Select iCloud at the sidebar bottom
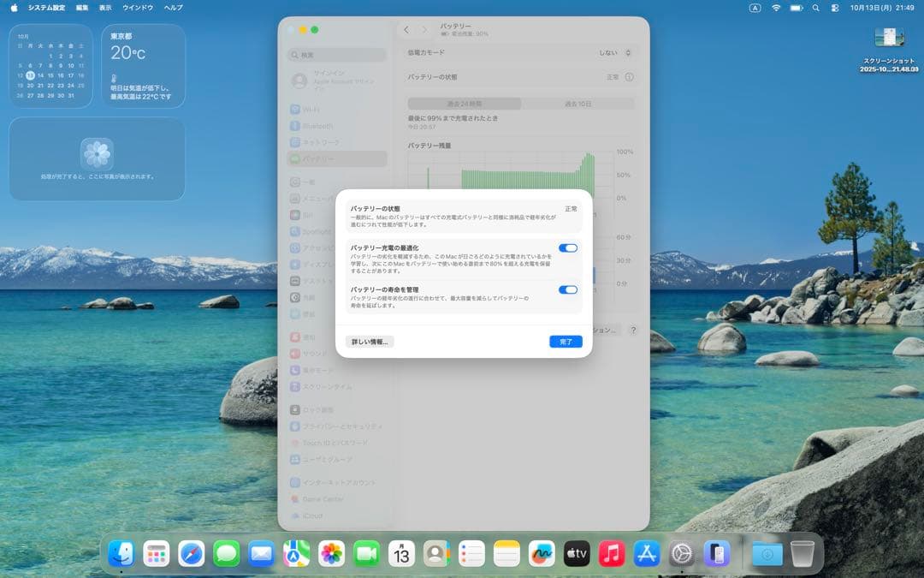The width and height of the screenshot is (924, 578). point(317,515)
